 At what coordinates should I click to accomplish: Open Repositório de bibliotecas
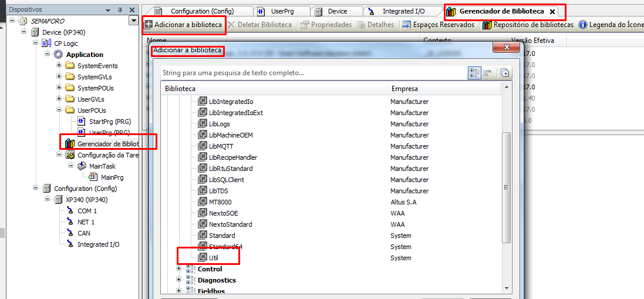527,25
